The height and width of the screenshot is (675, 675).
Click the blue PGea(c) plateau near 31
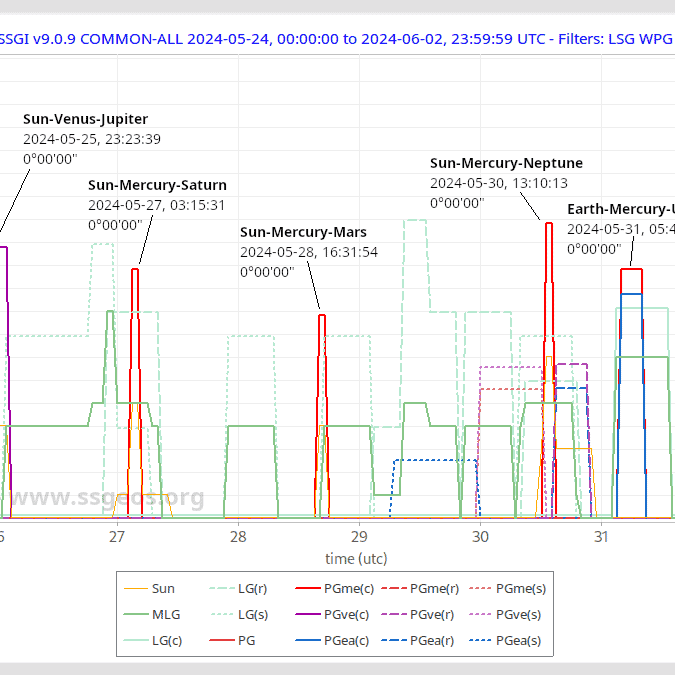click(x=631, y=294)
